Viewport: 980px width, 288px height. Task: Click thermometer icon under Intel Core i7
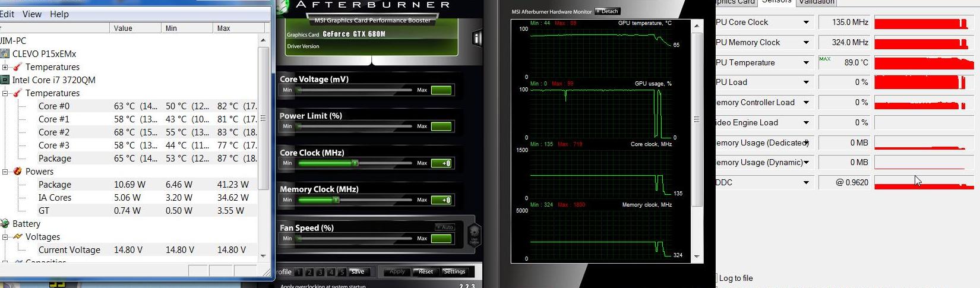click(18, 93)
